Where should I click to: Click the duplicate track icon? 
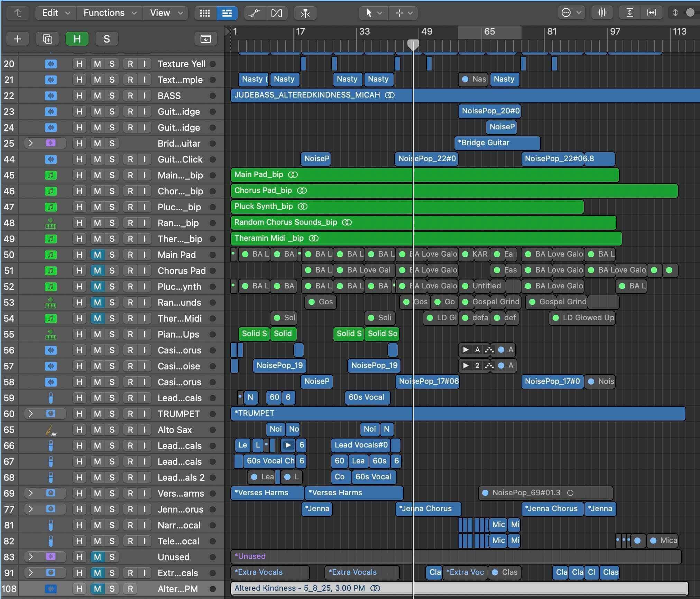[47, 39]
